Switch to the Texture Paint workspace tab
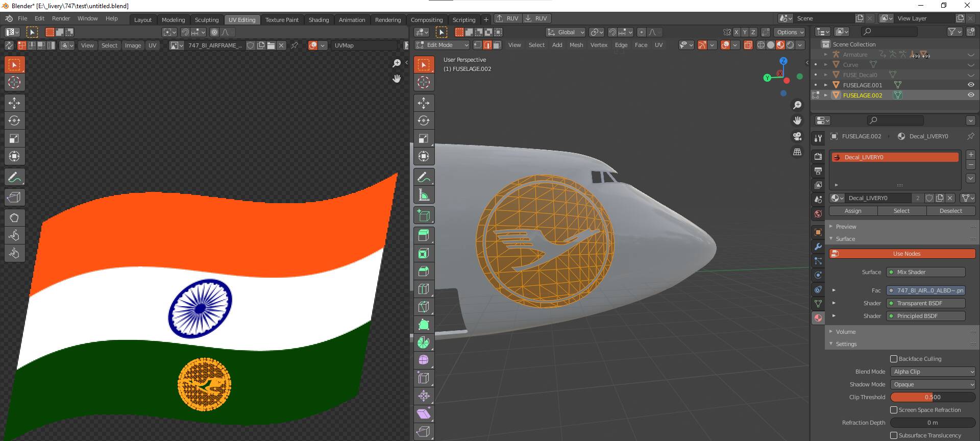980x441 pixels. point(282,20)
